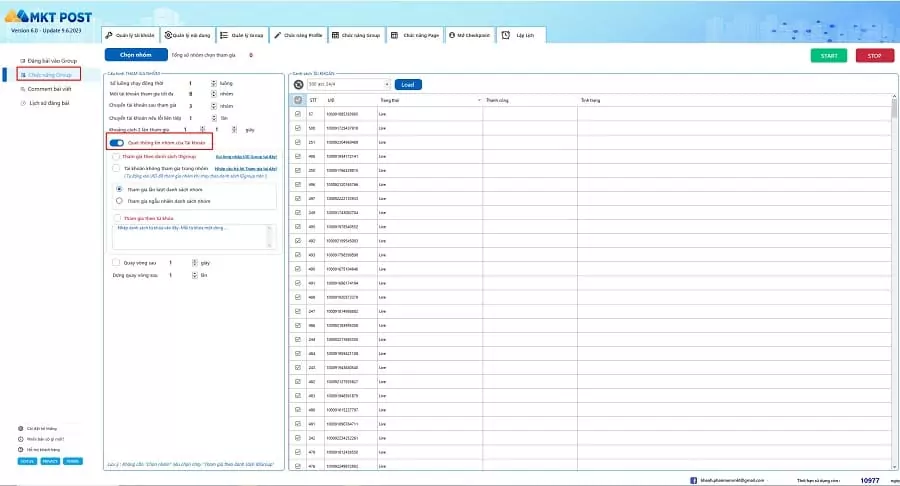This screenshot has height=486, width=900.
Task: Click the Facebook icon in the status bar
Action: [693, 480]
